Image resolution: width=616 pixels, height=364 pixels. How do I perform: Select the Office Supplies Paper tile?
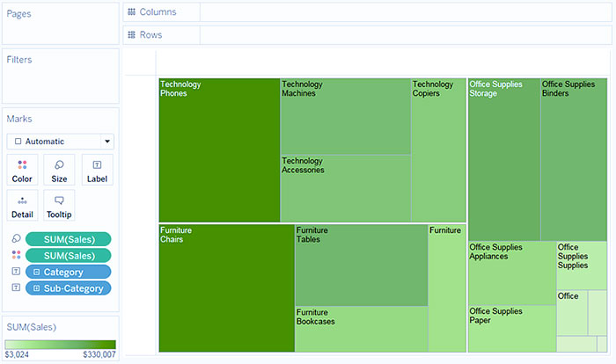(512, 329)
